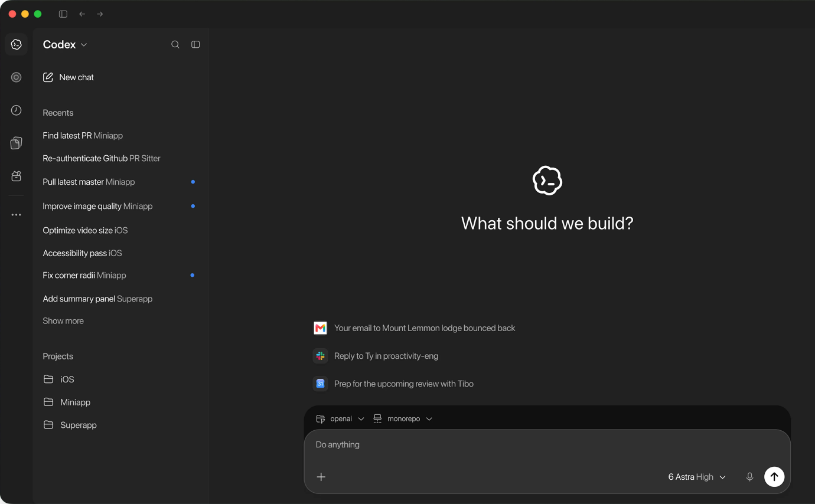Open the clock history icon in left rail
Viewport: 815px width, 504px height.
(x=17, y=110)
